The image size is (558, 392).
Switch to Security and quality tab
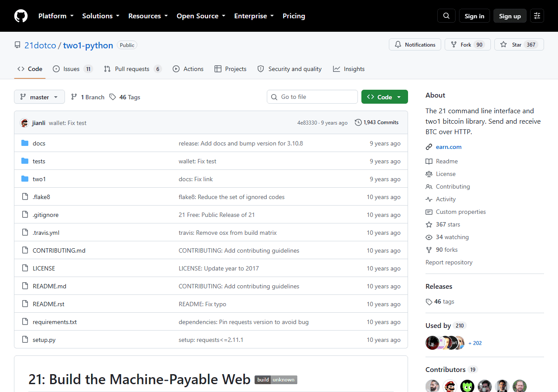tap(289, 69)
